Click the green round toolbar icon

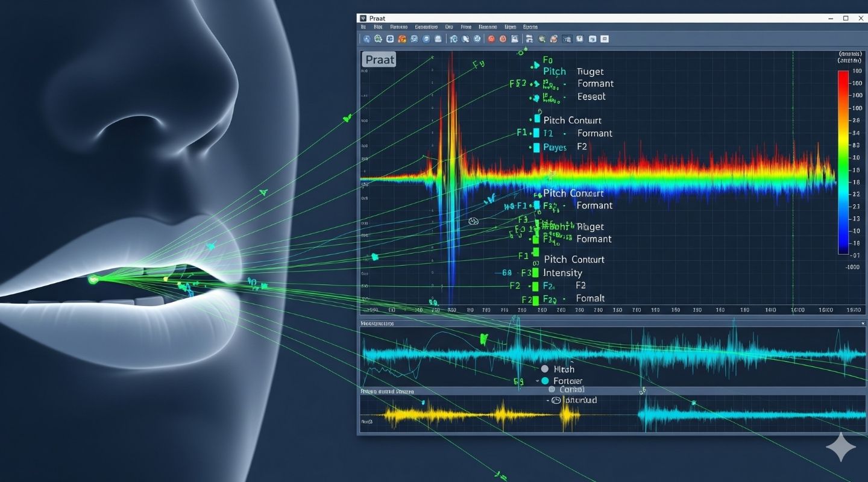(378, 39)
